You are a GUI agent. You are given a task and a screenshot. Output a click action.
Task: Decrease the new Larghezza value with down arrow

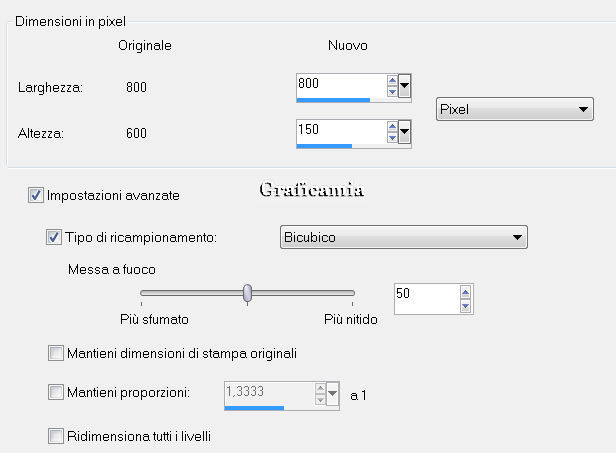392,92
